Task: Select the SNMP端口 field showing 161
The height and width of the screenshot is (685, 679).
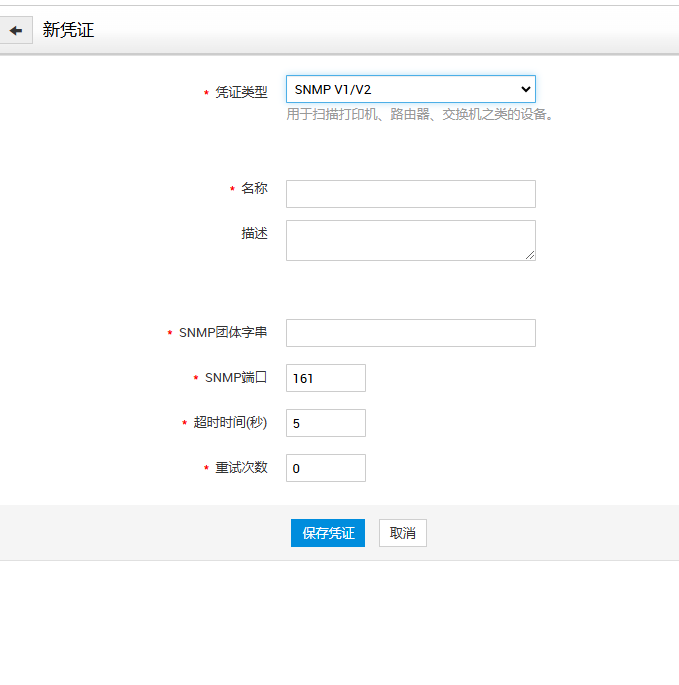Action: (325, 378)
